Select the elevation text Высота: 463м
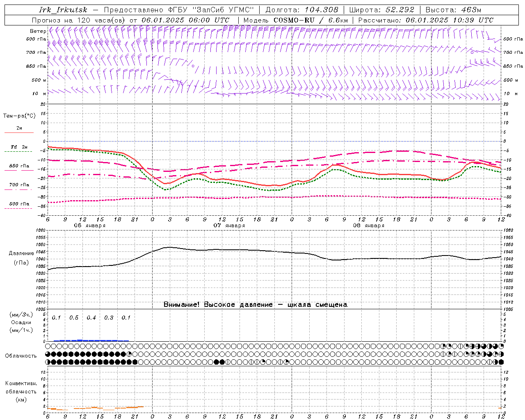 point(453,10)
